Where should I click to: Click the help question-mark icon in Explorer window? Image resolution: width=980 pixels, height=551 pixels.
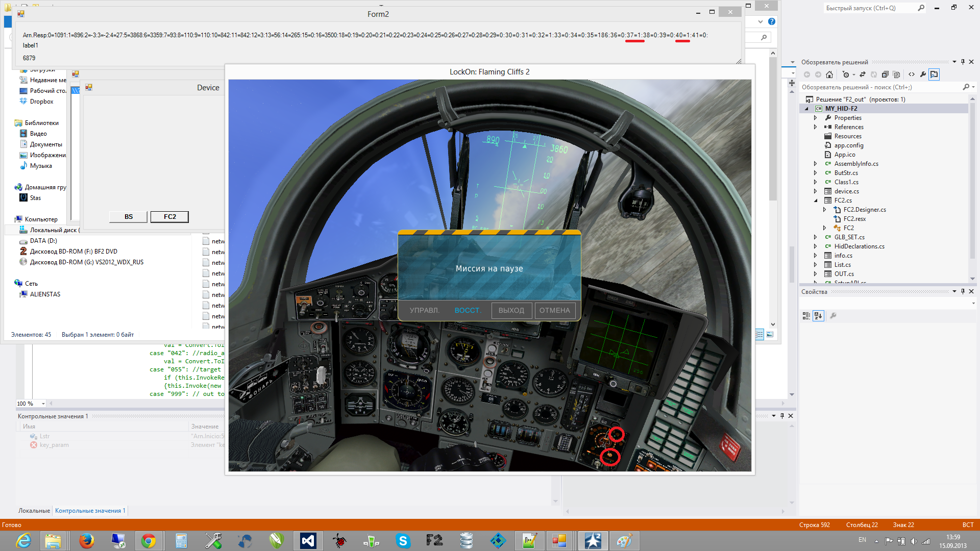point(772,21)
